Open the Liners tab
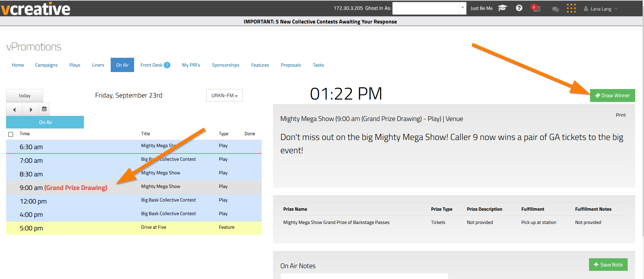The height and width of the screenshot is (279, 644). (x=98, y=65)
